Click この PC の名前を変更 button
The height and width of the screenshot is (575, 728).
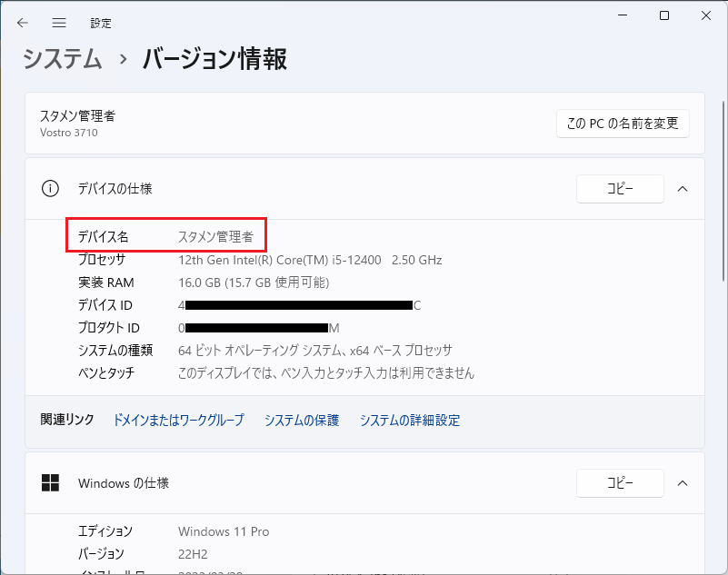point(623,124)
